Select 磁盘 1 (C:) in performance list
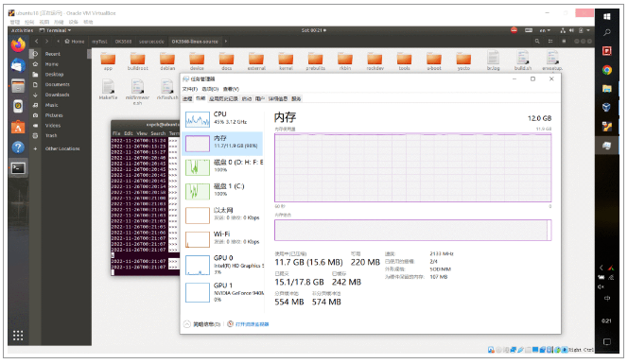628x364 pixels. (222, 191)
